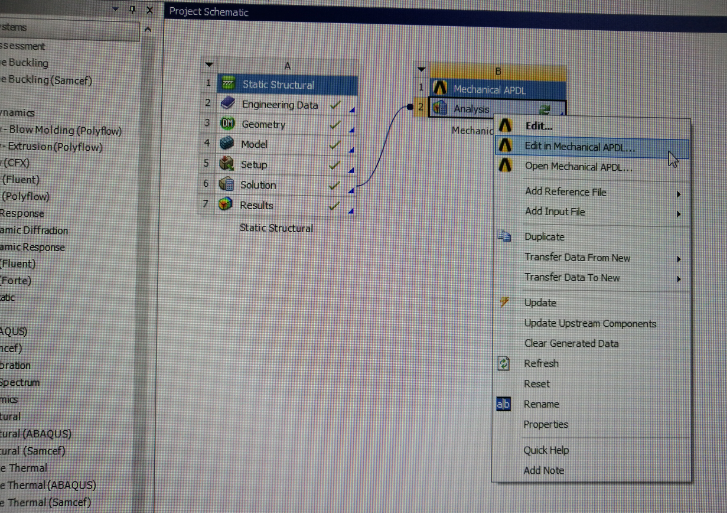Choose Update from context menu
The image size is (727, 513).
pos(592,303)
